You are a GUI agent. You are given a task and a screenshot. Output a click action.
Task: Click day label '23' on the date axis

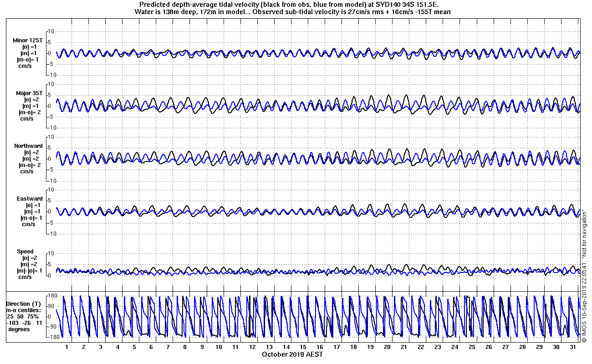point(438,347)
